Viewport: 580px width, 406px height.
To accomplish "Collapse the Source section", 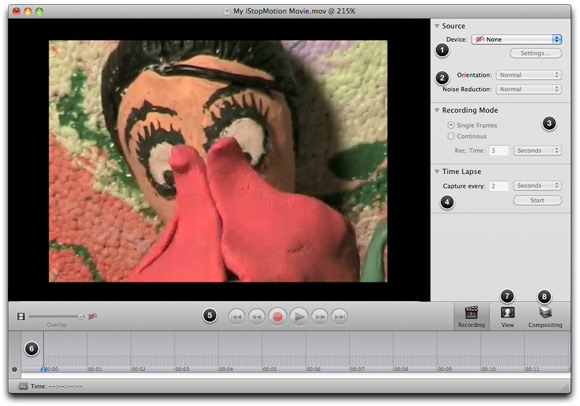I will 437,26.
